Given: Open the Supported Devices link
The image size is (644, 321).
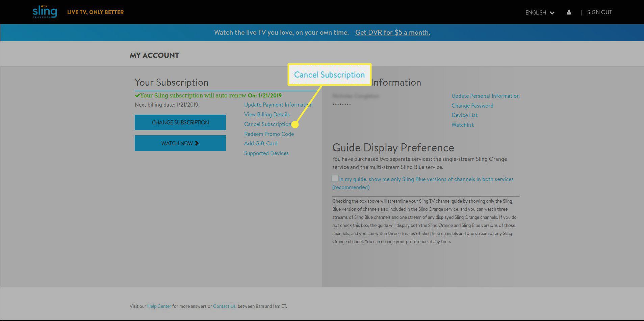Looking at the screenshot, I should (266, 153).
